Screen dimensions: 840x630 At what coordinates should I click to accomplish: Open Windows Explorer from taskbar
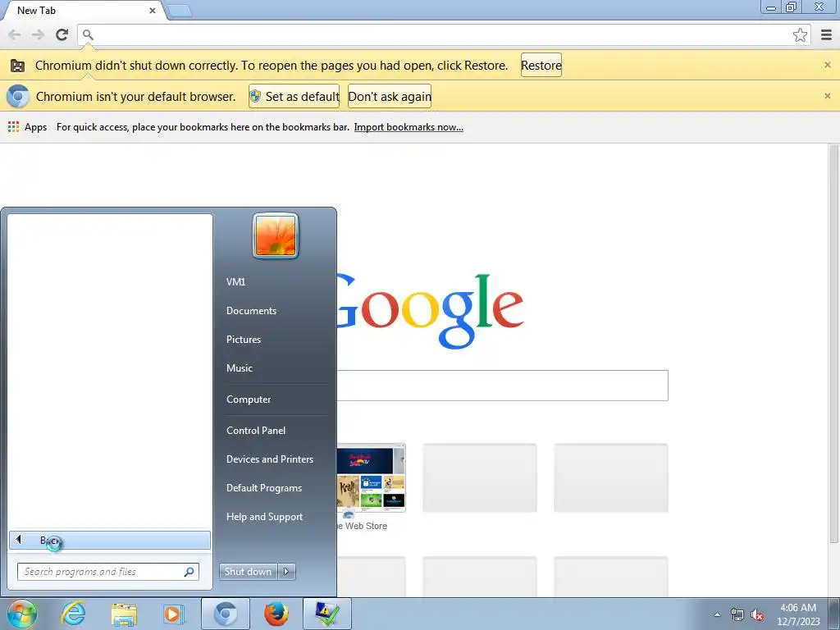tap(124, 614)
